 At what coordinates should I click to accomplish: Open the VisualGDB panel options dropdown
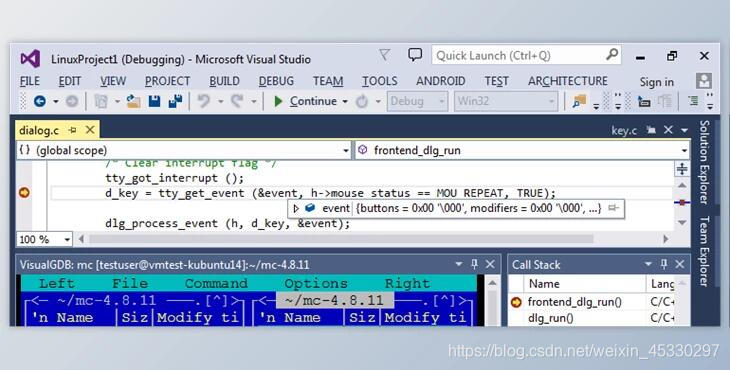click(x=459, y=264)
